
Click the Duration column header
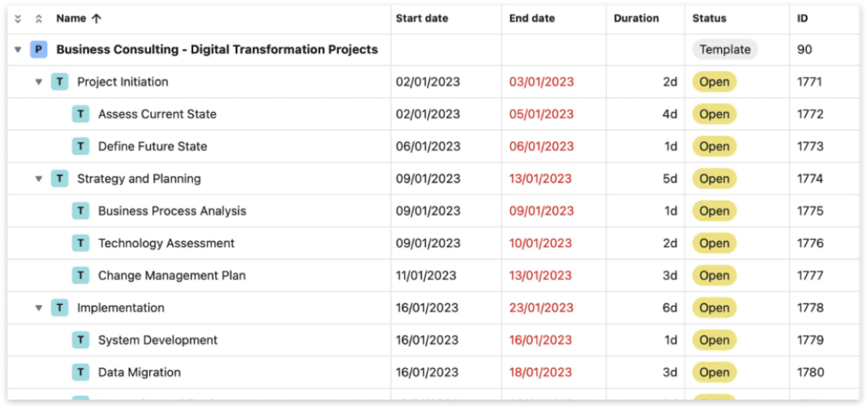coord(636,18)
